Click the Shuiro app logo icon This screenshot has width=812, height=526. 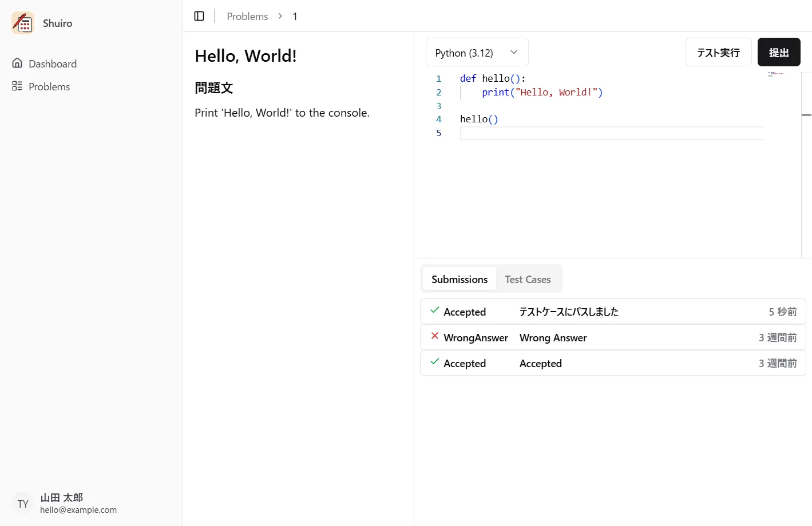[x=23, y=23]
